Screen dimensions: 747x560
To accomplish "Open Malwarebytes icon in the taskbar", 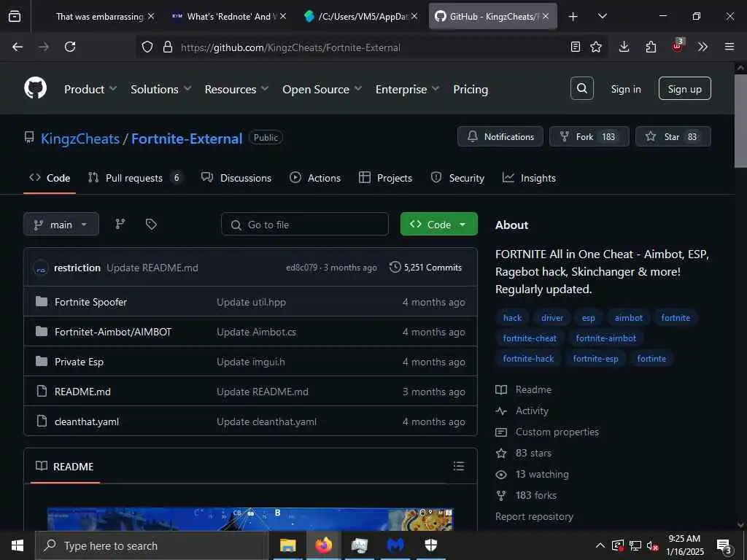I will pos(395,545).
